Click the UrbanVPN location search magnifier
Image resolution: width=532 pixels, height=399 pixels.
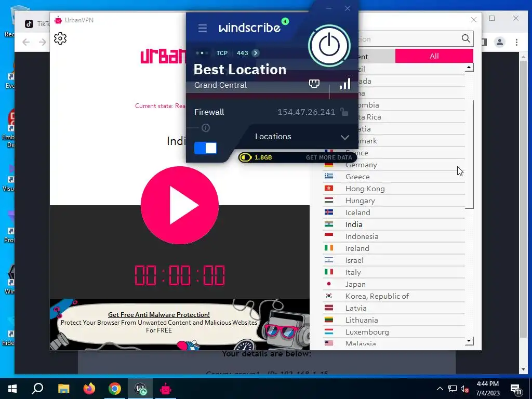pyautogui.click(x=466, y=38)
